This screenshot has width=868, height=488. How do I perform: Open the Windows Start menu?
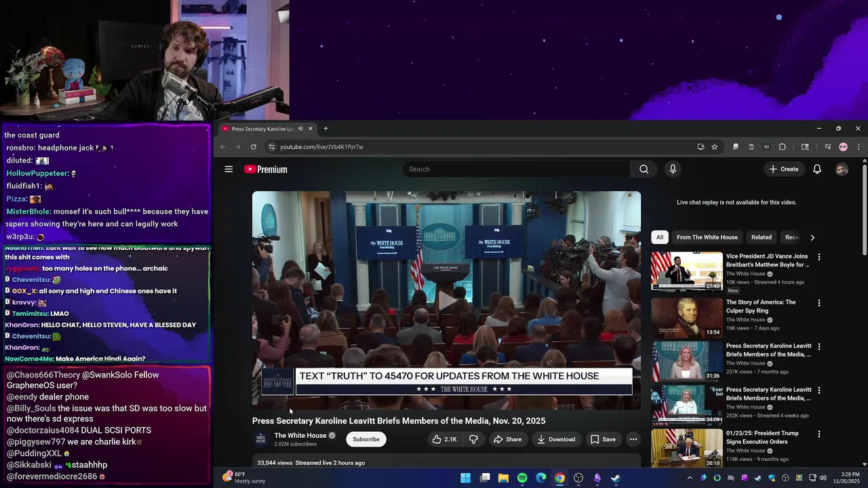click(466, 478)
